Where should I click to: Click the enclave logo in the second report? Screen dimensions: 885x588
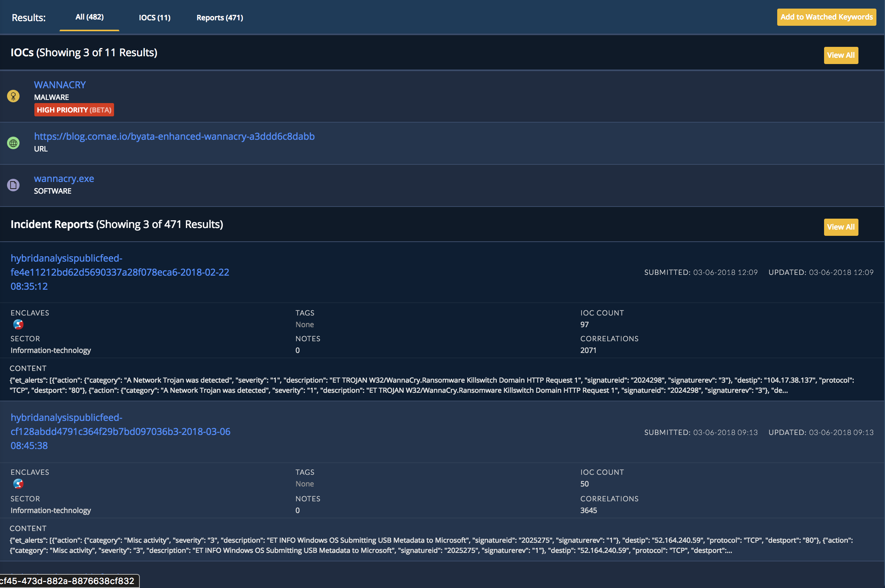click(18, 484)
